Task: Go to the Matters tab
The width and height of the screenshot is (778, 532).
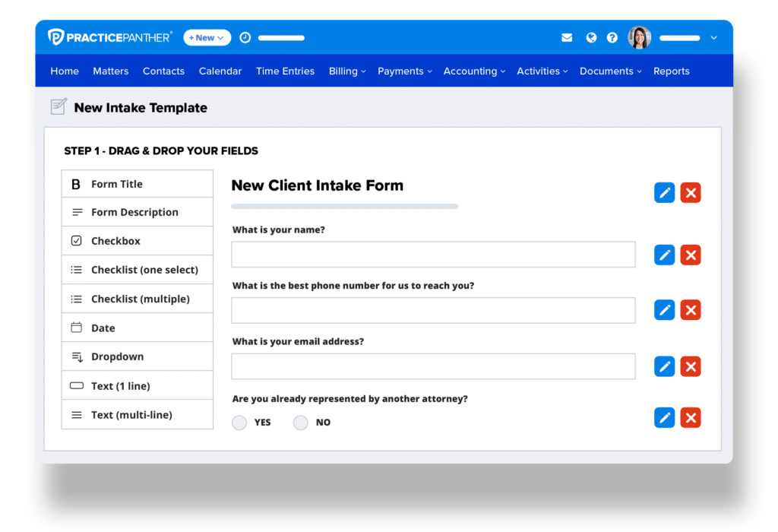Action: (x=111, y=71)
